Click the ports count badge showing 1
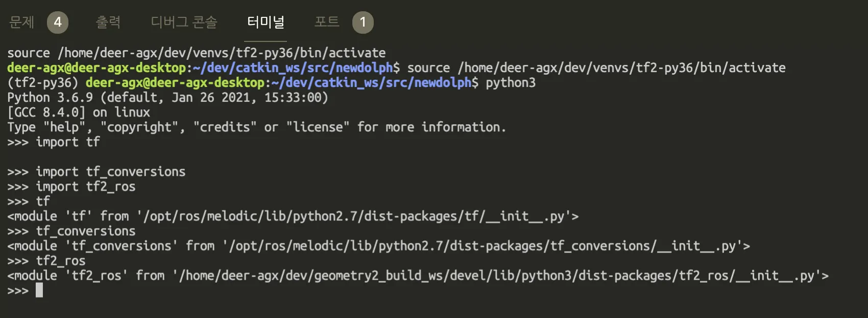Screen dimensions: 868x318 (x=363, y=22)
